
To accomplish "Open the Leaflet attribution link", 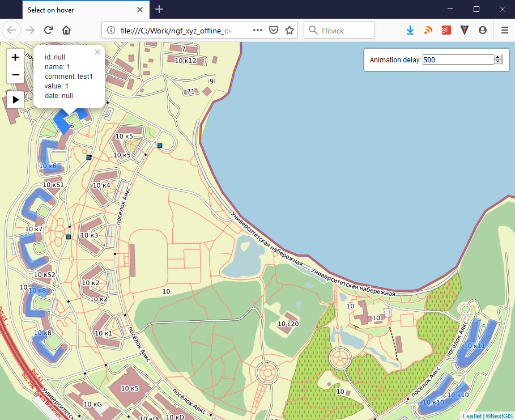I will 472,416.
